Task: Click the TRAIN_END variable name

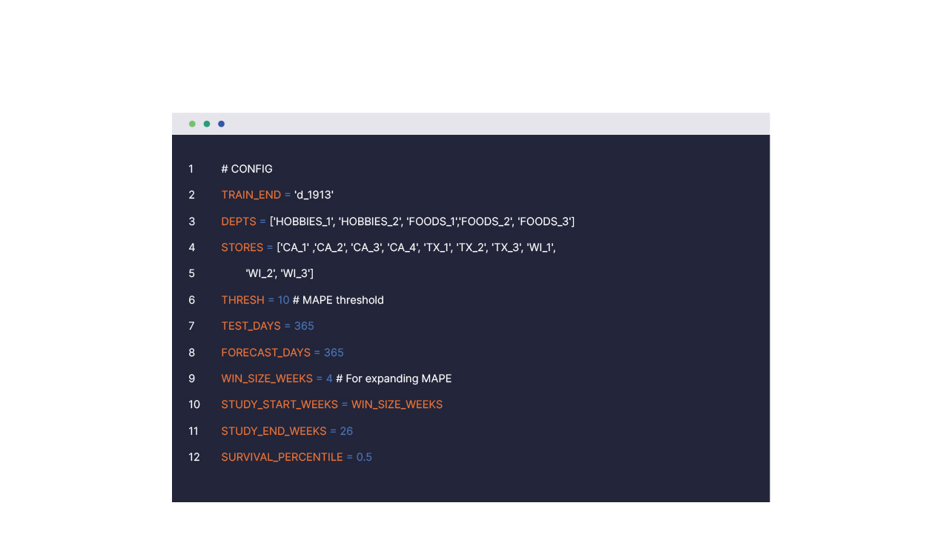Action: [251, 195]
